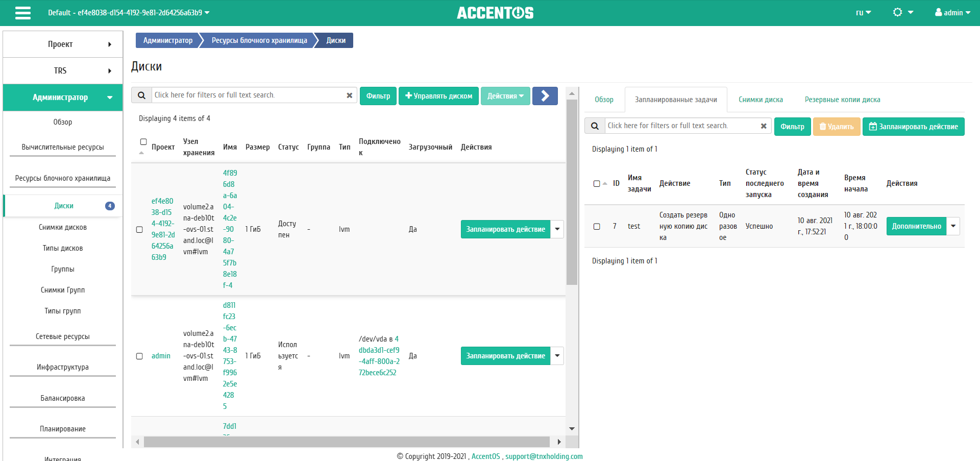Viewport: 980px width, 461px height.
Task: Open the settings gear menu
Action: coord(902,13)
